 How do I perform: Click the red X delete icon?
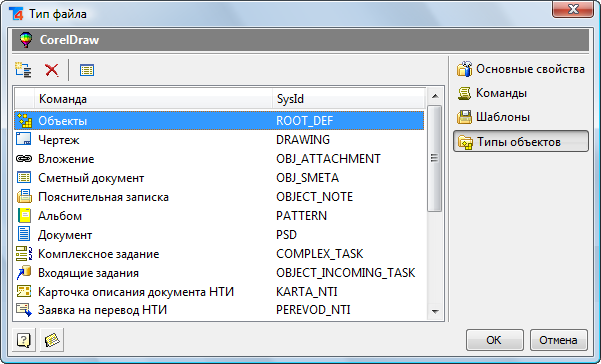point(51,70)
